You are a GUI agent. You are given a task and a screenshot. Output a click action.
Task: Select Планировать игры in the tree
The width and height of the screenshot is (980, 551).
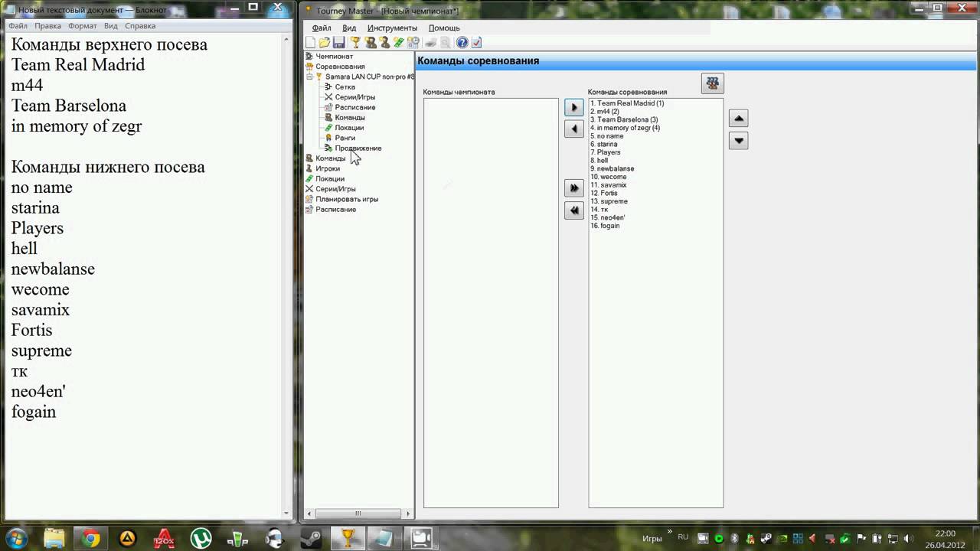[347, 199]
